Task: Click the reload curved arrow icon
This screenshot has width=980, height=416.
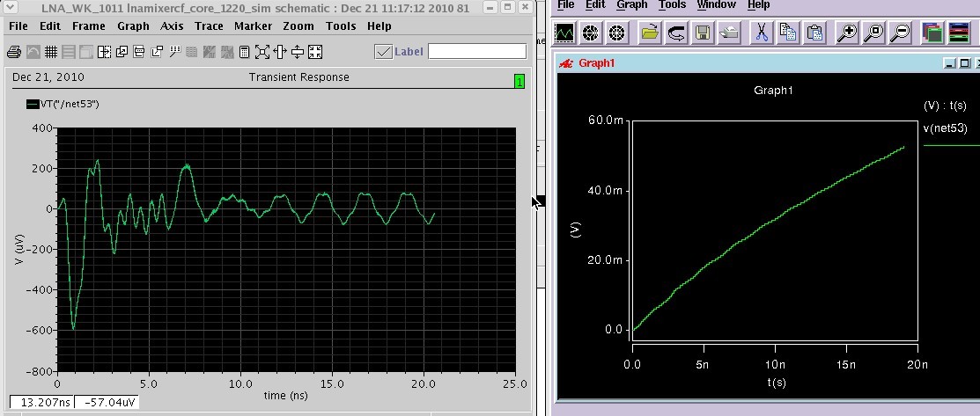Action: click(676, 33)
